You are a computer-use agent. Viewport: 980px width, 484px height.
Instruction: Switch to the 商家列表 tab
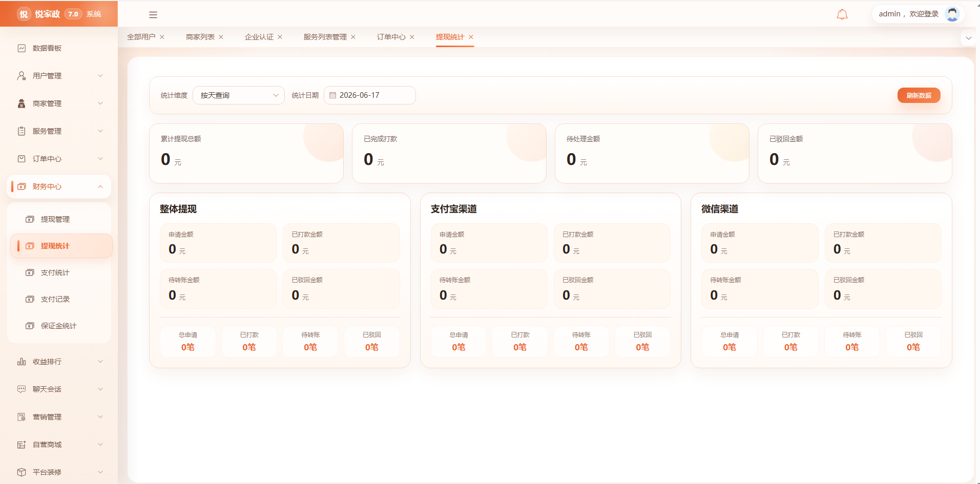tap(200, 37)
